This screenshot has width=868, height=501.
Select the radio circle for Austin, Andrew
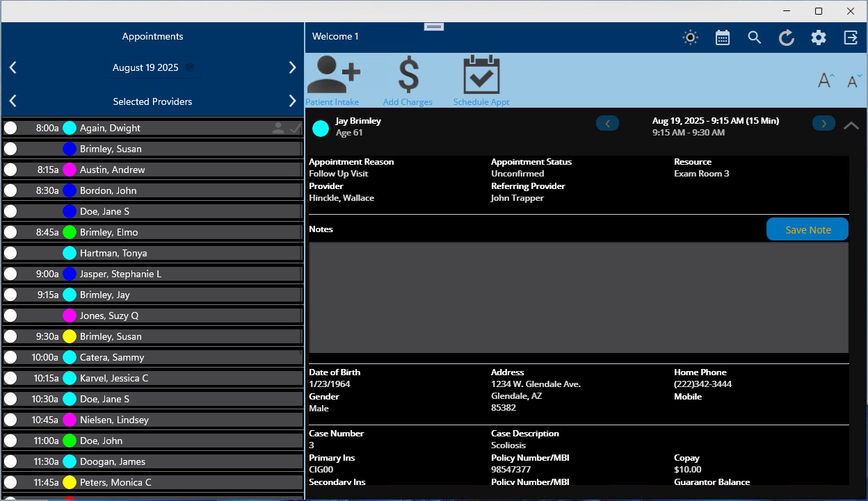(x=10, y=170)
